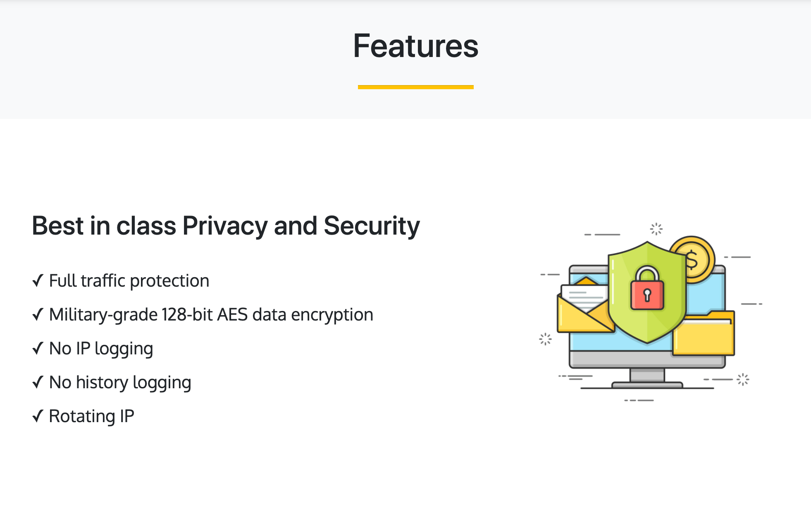811x532 pixels.
Task: Click the checkmark beside Full traffic protection
Action: tap(38, 281)
